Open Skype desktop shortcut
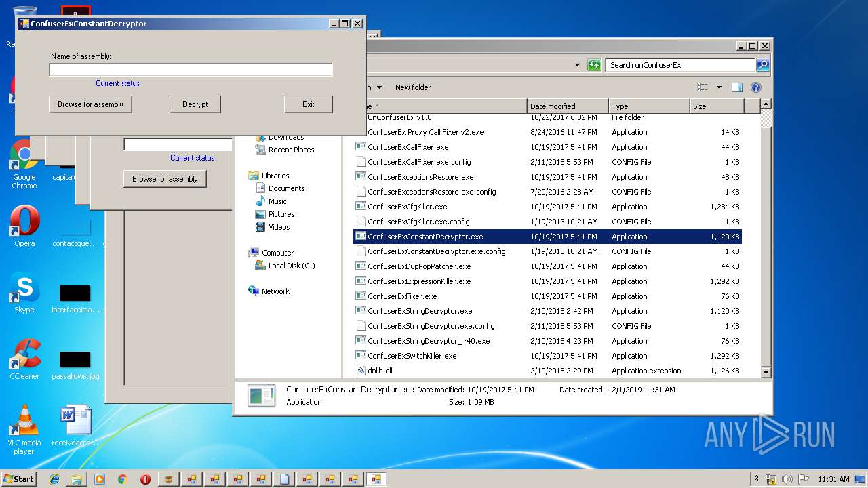Image resolution: width=868 pixels, height=488 pixels. coord(24,293)
